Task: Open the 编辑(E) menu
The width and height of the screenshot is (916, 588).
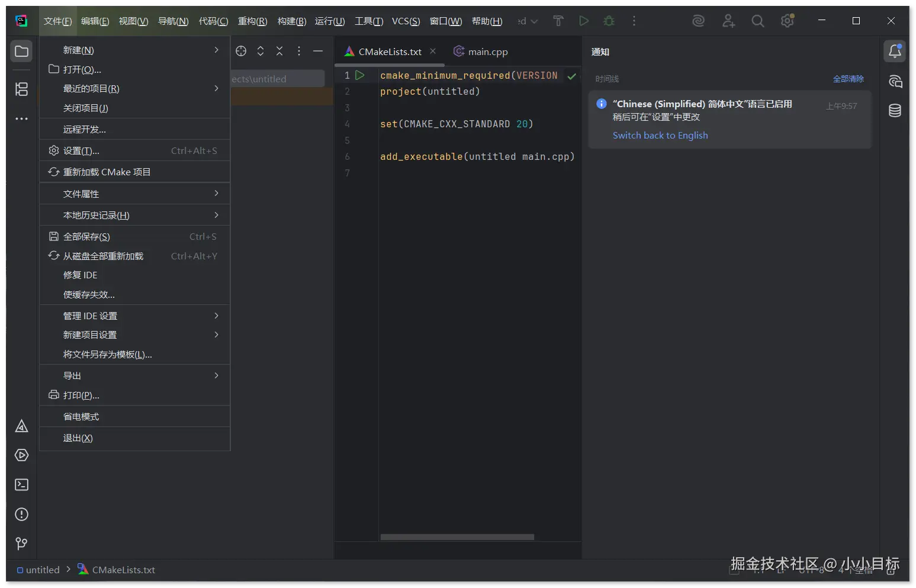Action: click(95, 21)
